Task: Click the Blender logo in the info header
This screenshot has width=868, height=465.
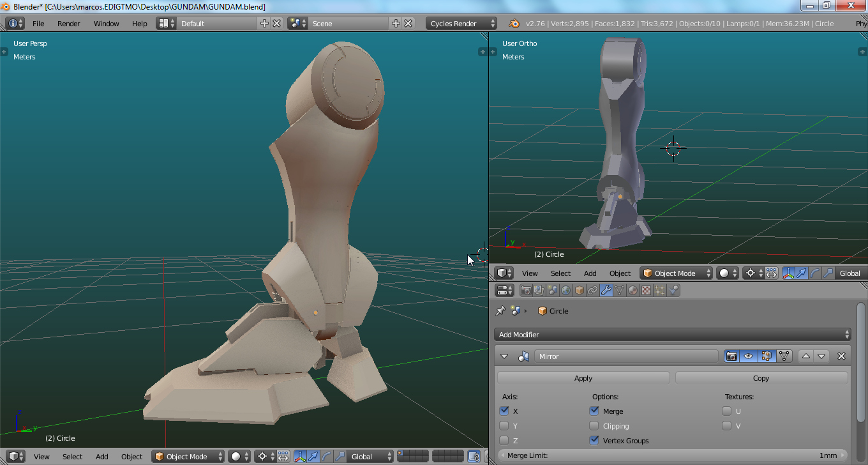Action: point(514,24)
